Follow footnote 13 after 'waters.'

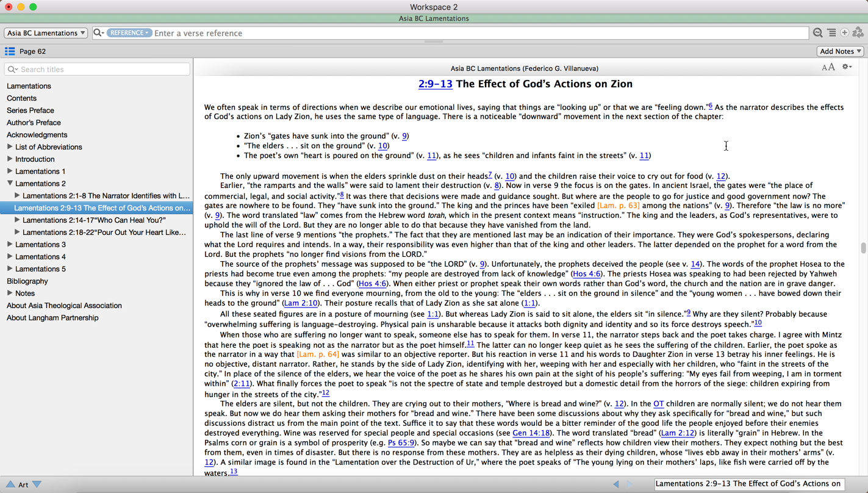(x=234, y=472)
